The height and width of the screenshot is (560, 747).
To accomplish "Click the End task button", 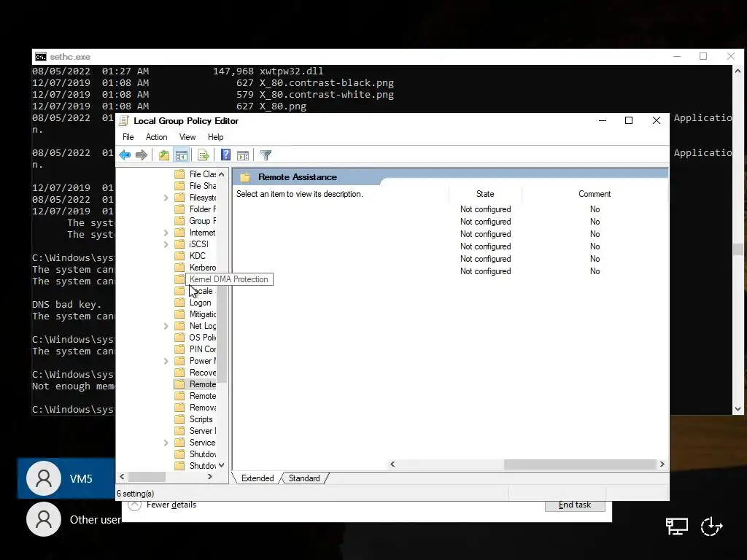I will point(575,505).
